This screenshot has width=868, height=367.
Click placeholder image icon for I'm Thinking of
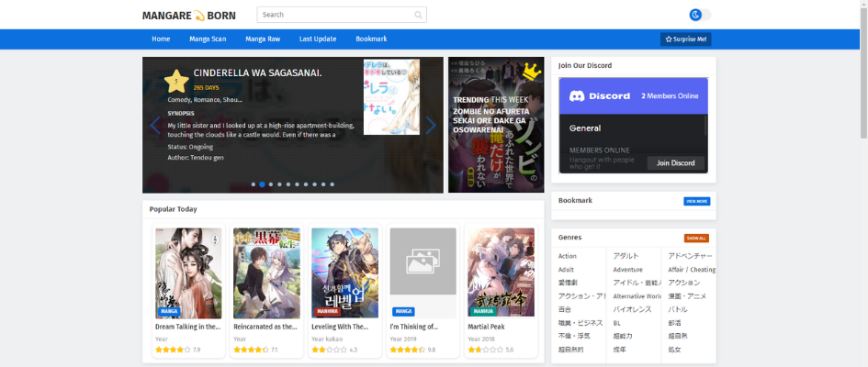click(423, 261)
